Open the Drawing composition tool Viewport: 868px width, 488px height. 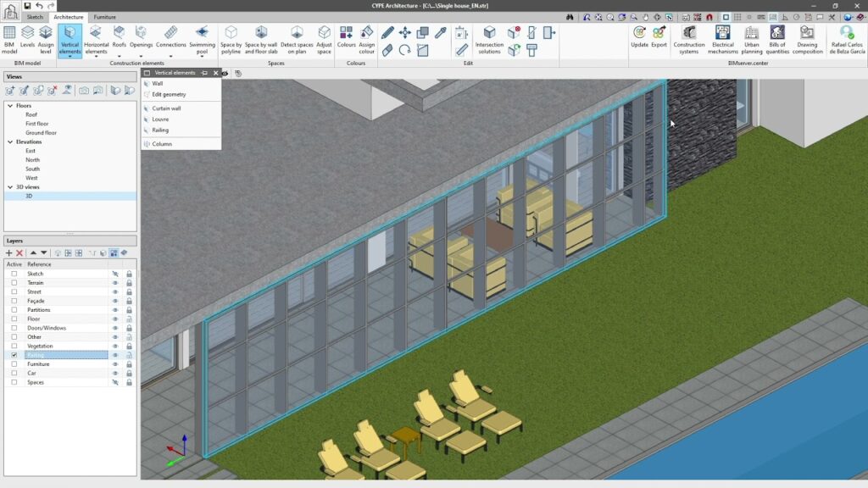(x=807, y=39)
